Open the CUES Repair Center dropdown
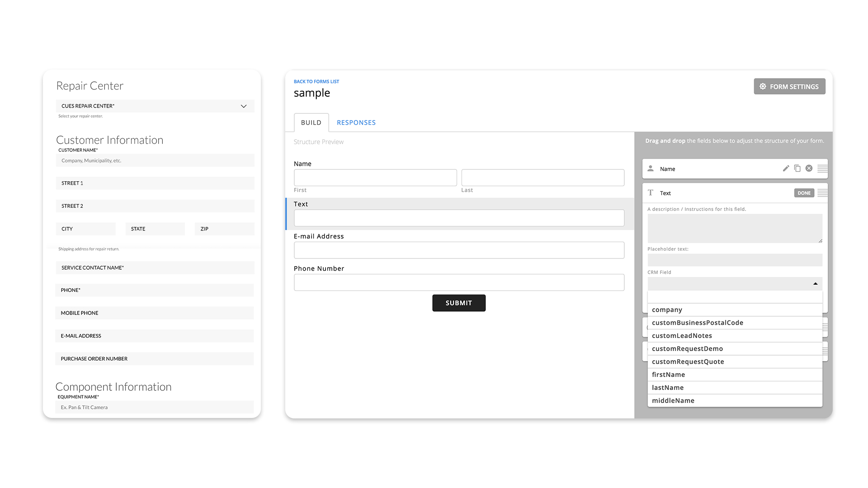Image resolution: width=868 pixels, height=488 pixels. click(155, 106)
